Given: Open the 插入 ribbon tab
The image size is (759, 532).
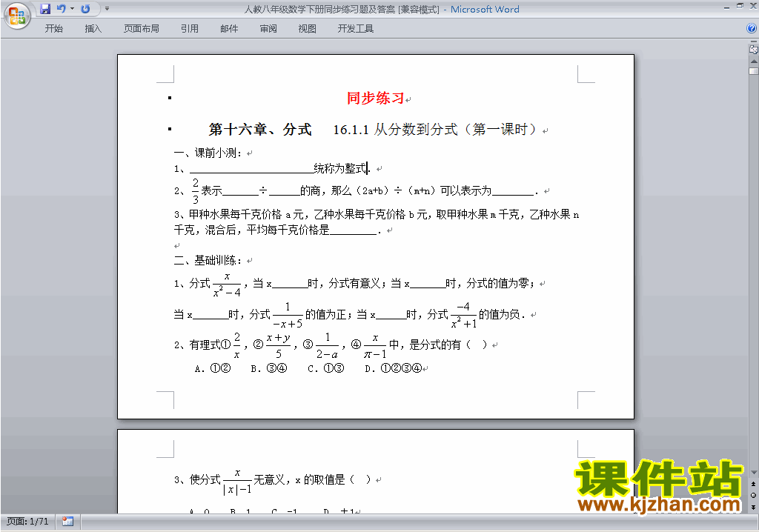Looking at the screenshot, I should pos(93,29).
